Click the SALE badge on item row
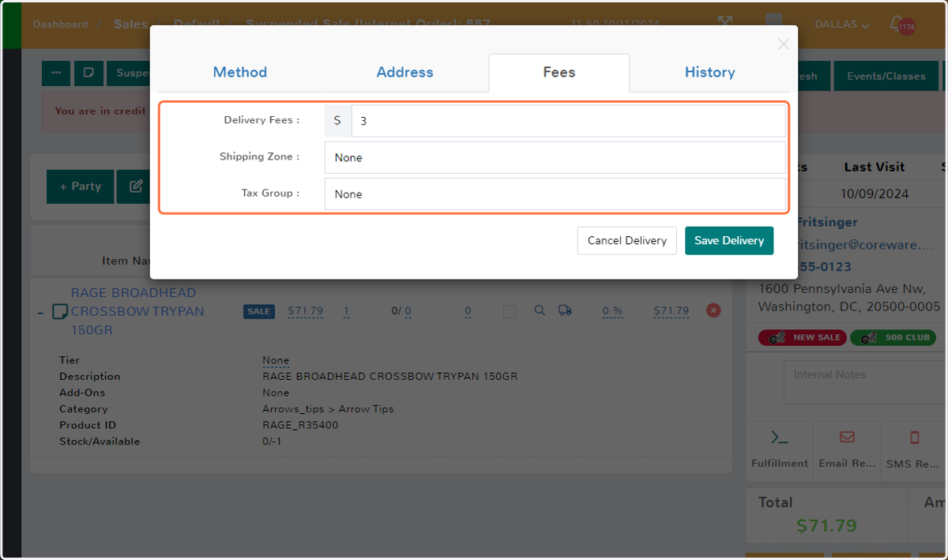This screenshot has width=948, height=560. pyautogui.click(x=258, y=311)
